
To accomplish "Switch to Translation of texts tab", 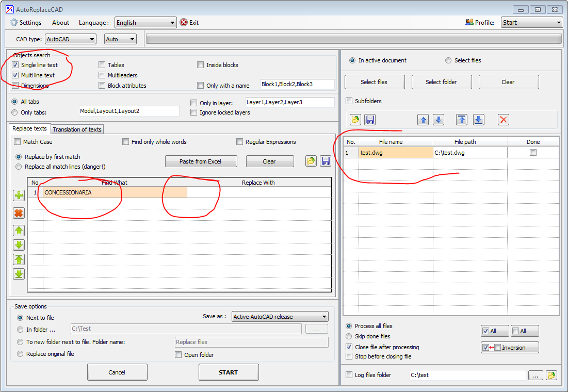I will pos(77,129).
